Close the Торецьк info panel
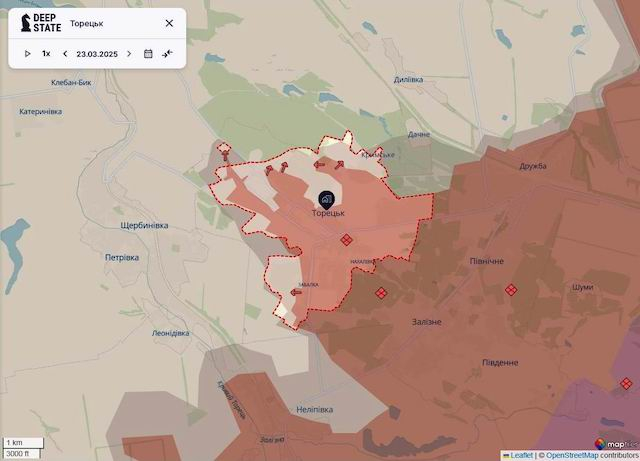The height and width of the screenshot is (461, 640). tap(169, 23)
